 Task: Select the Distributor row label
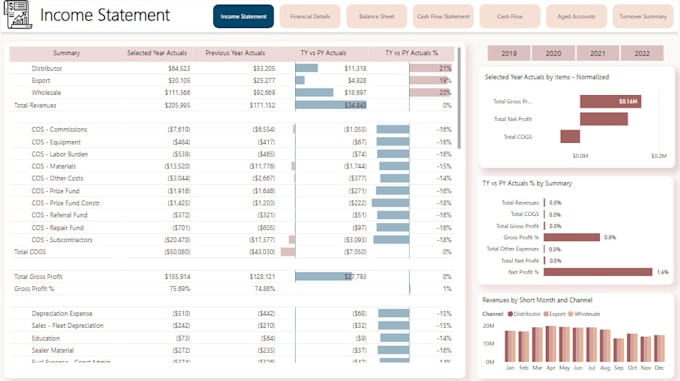[47, 68]
